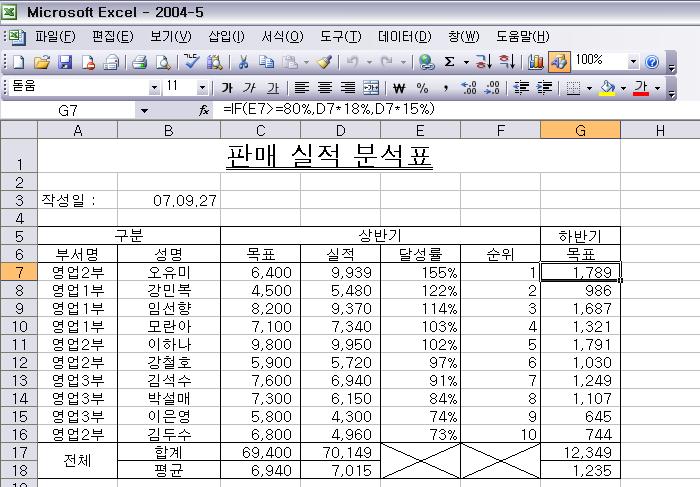The image size is (700, 487).
Task: Open the font size dropdown showing 11
Action: (x=202, y=88)
